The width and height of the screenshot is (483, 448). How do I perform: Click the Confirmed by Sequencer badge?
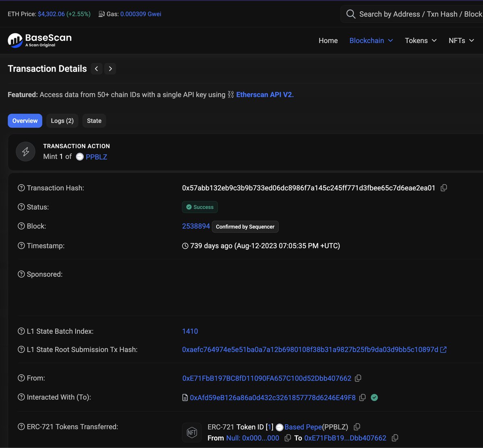point(245,227)
